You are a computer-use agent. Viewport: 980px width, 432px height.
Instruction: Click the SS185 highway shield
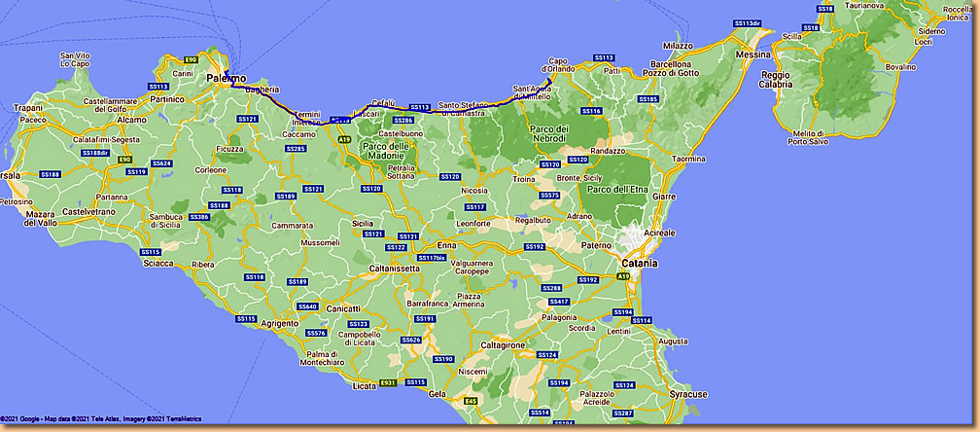647,99
